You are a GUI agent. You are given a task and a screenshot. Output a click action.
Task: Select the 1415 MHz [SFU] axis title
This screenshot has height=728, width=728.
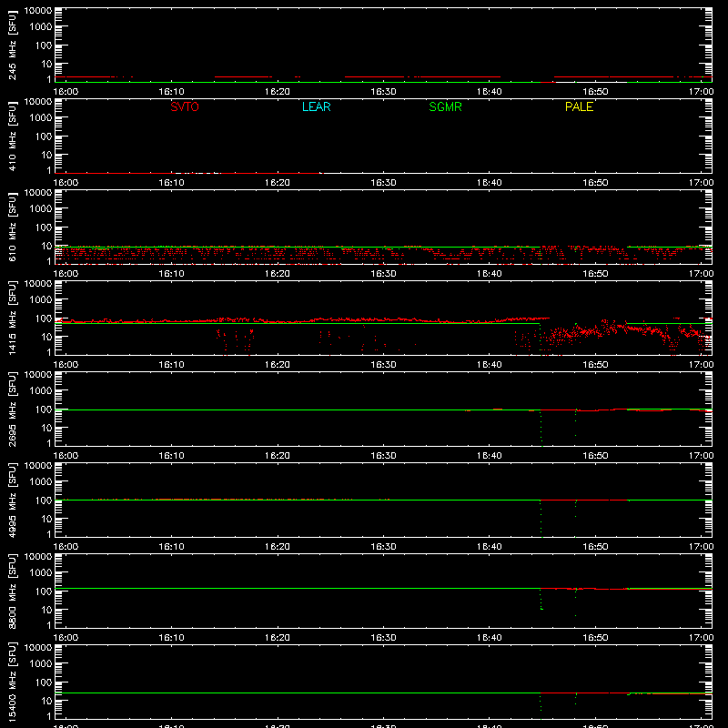[x=12, y=318]
